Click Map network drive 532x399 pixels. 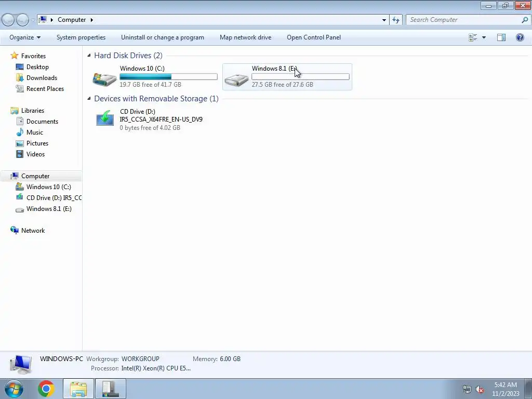[x=246, y=37]
